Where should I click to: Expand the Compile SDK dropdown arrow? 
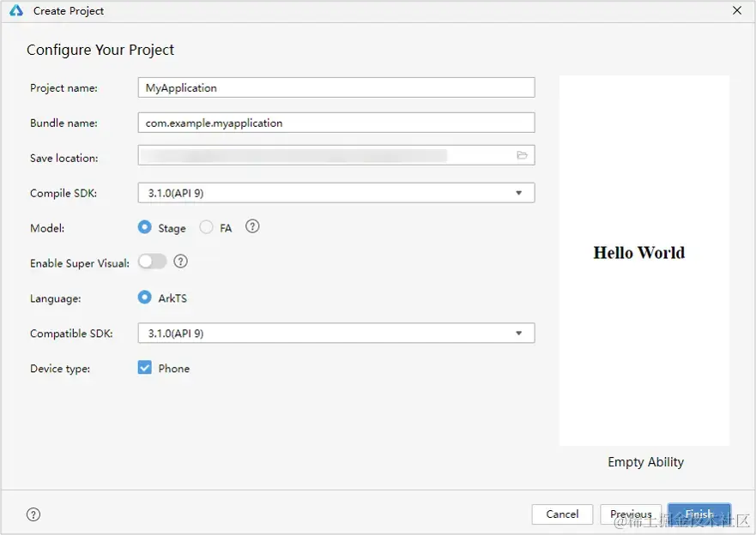coord(519,193)
